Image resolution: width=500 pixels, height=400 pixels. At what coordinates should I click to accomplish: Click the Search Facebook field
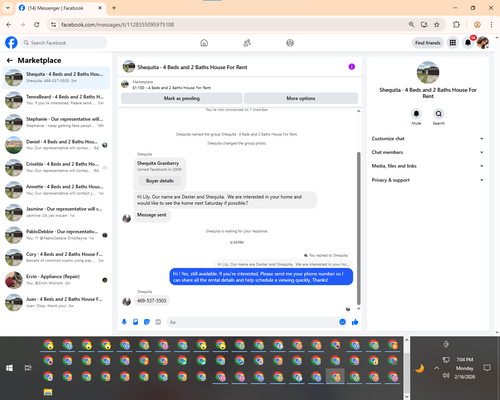tap(64, 43)
